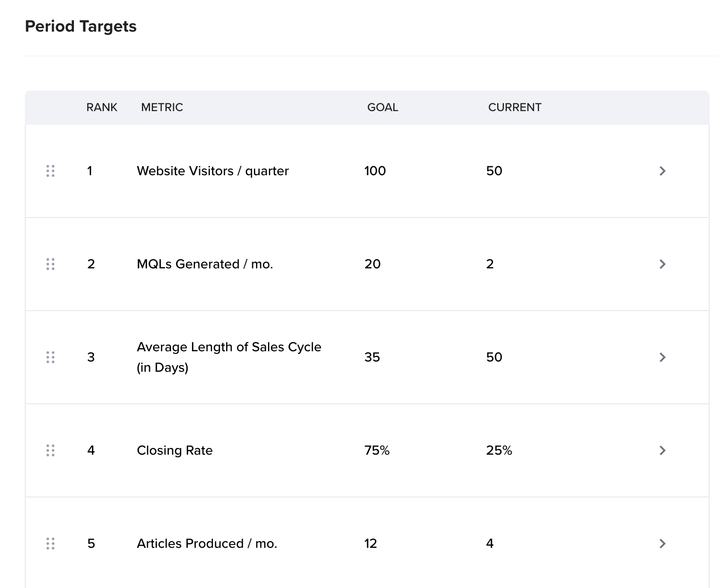
Task: Click rank number 3
Action: (91, 357)
